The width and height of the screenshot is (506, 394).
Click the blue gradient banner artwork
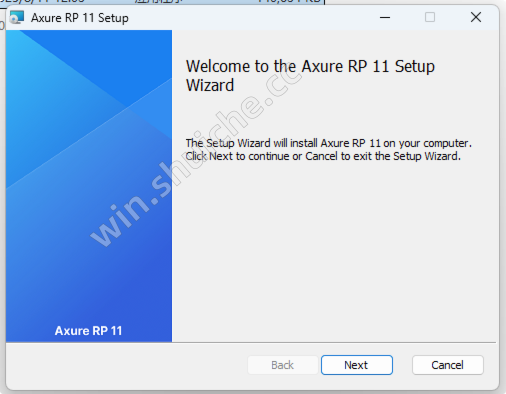click(89, 186)
